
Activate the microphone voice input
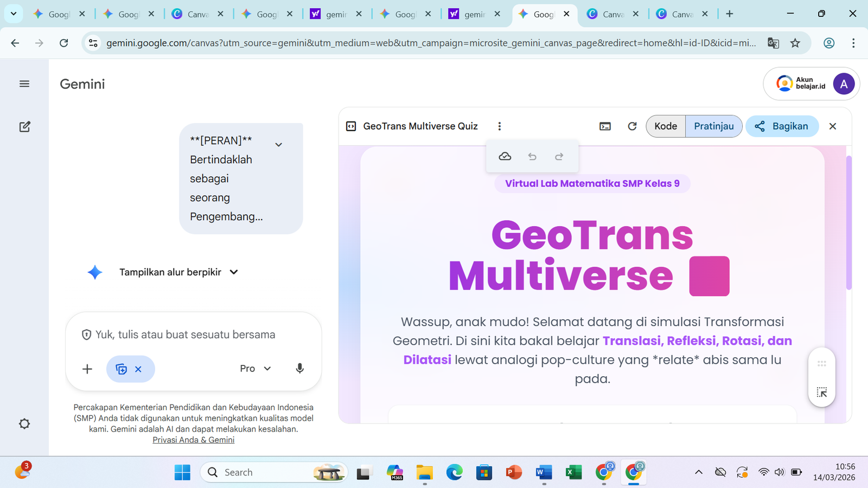click(x=299, y=369)
